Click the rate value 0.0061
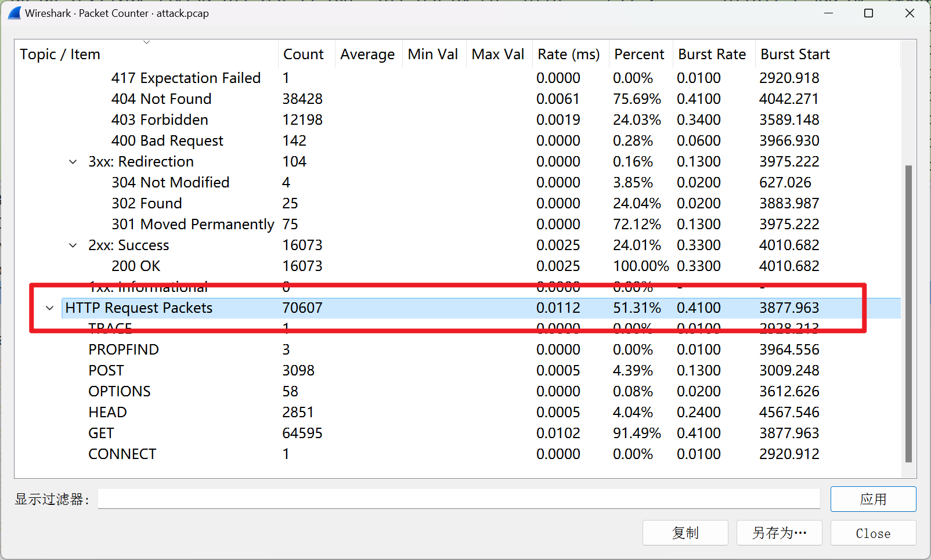Viewport: 931px width, 560px height. (558, 99)
